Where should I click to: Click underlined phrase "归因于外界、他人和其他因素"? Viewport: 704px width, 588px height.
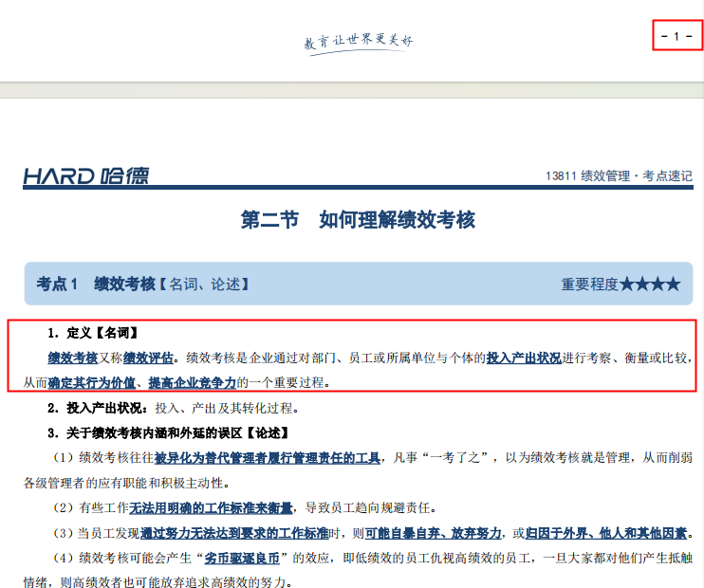(x=606, y=534)
